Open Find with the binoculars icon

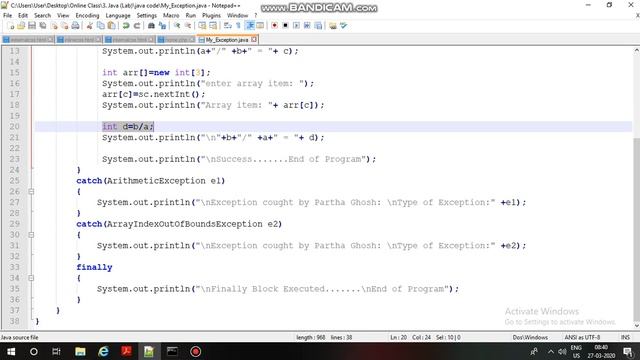[x=151, y=26]
